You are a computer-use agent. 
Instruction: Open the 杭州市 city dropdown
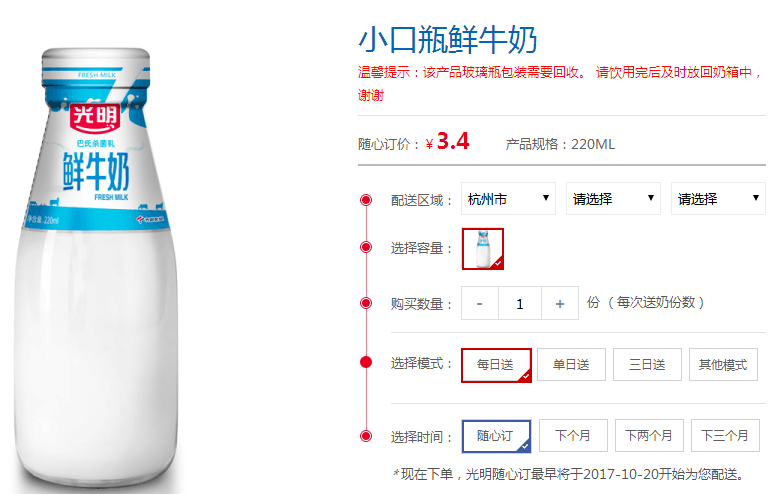pyautogui.click(x=508, y=199)
